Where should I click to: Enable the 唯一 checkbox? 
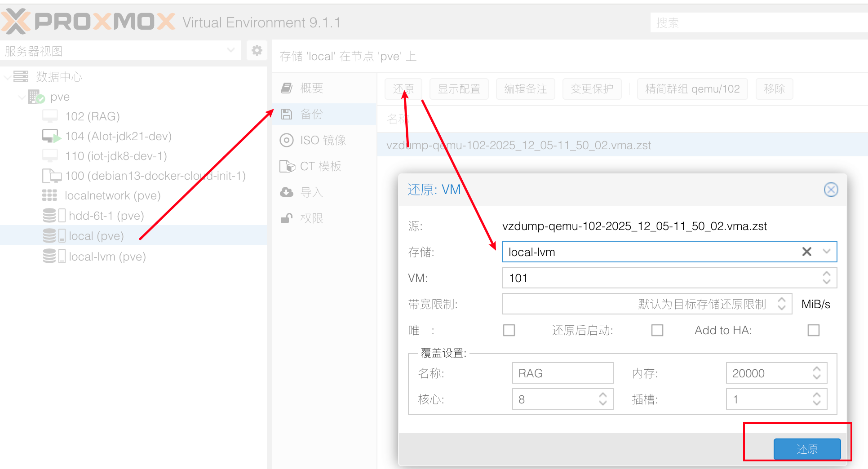[x=509, y=330]
